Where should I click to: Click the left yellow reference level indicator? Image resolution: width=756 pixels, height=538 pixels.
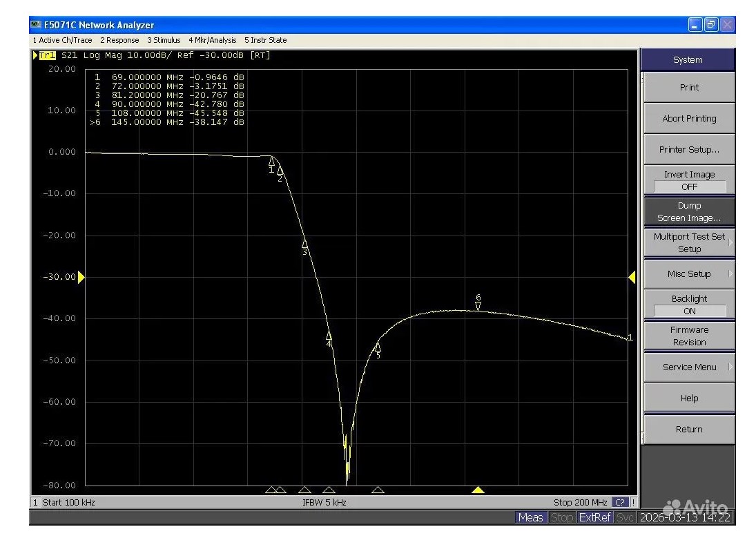pos(81,277)
